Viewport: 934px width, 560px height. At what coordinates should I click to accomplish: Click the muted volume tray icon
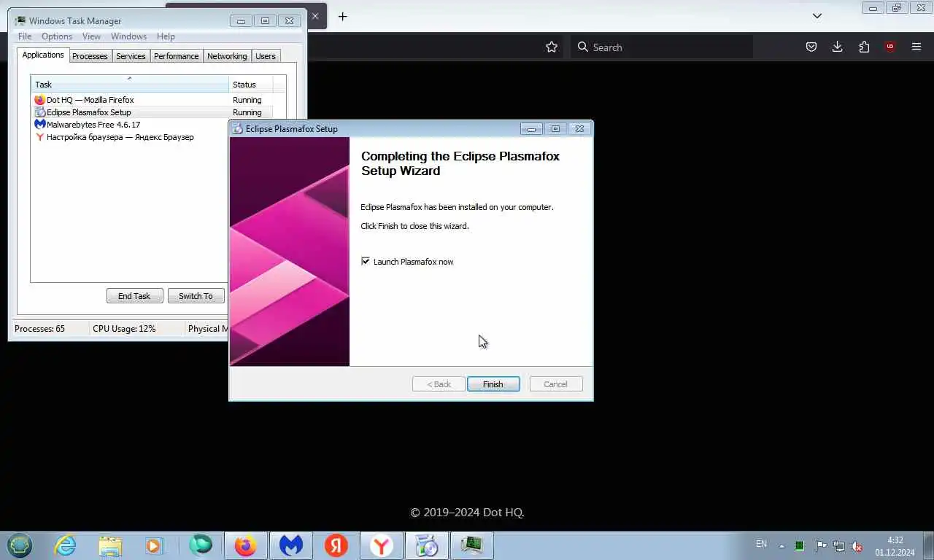(x=857, y=546)
